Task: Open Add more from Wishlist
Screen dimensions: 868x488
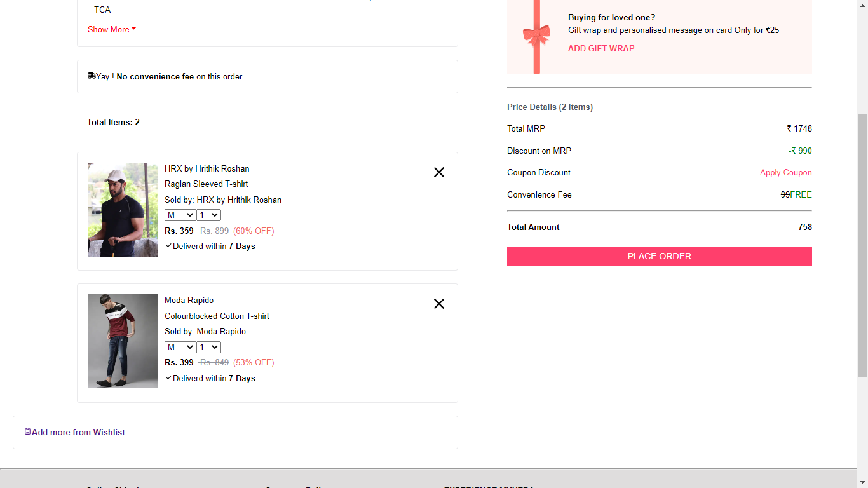Action: (x=78, y=432)
